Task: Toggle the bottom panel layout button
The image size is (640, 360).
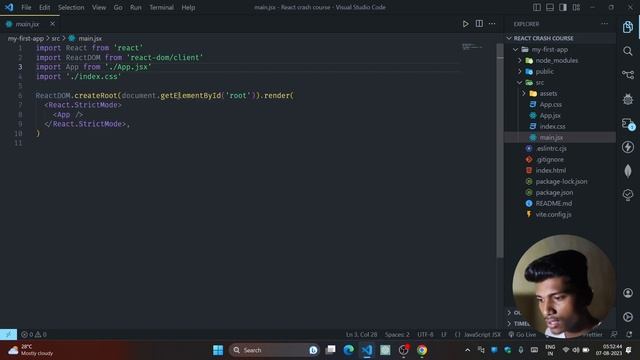Action: tap(550, 7)
